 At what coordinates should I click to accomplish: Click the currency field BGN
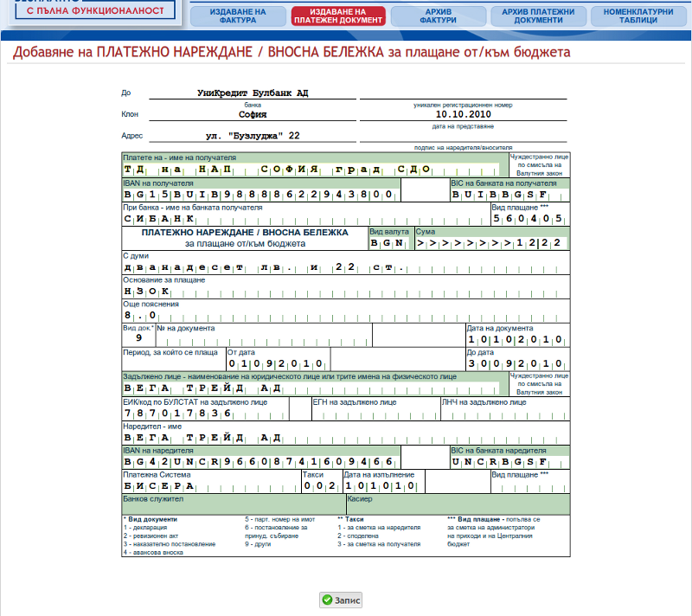391,243
